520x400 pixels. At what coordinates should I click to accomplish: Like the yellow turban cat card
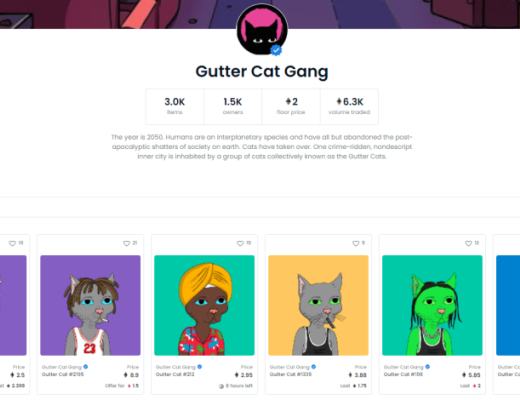click(x=240, y=243)
